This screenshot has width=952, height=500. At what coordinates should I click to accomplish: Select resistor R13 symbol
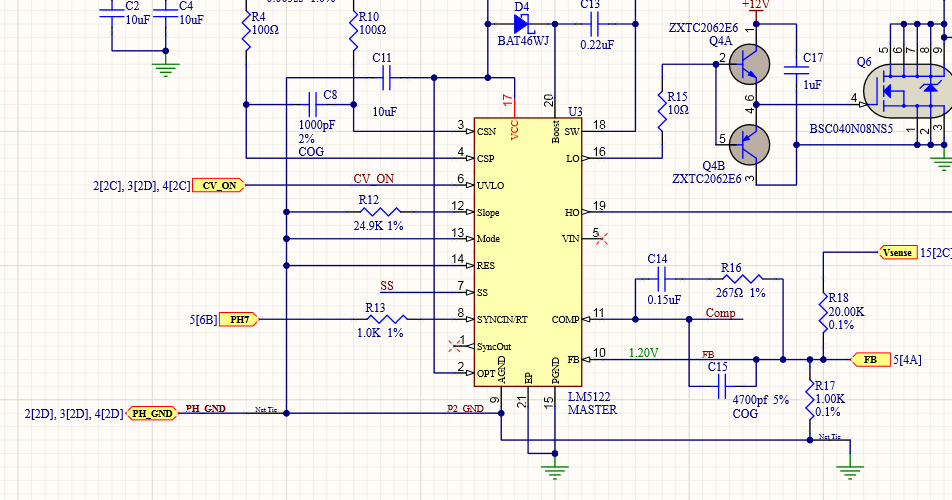387,319
